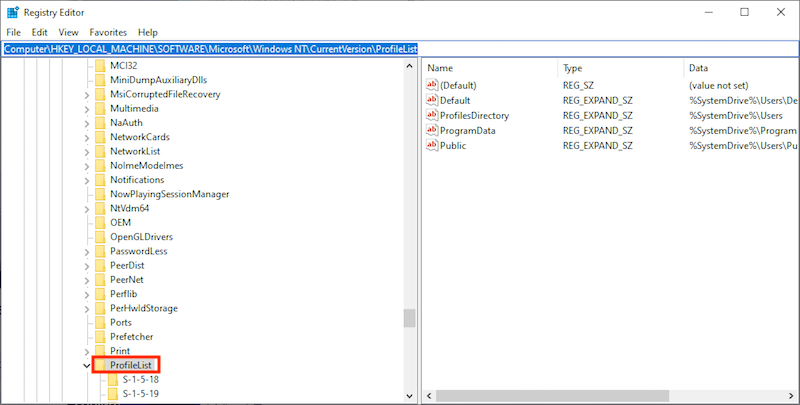Expand the Notifications key
The width and height of the screenshot is (800, 405).
pos(87,181)
